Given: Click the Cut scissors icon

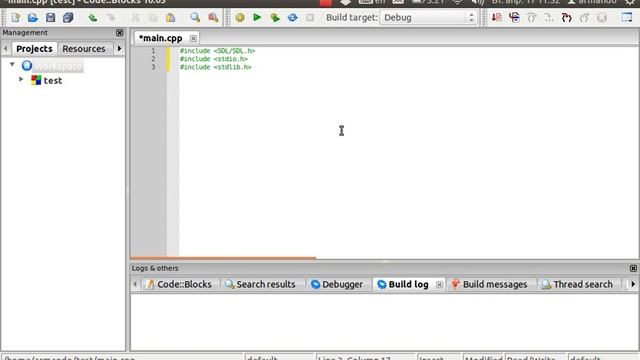Looking at the screenshot, I should (136, 18).
